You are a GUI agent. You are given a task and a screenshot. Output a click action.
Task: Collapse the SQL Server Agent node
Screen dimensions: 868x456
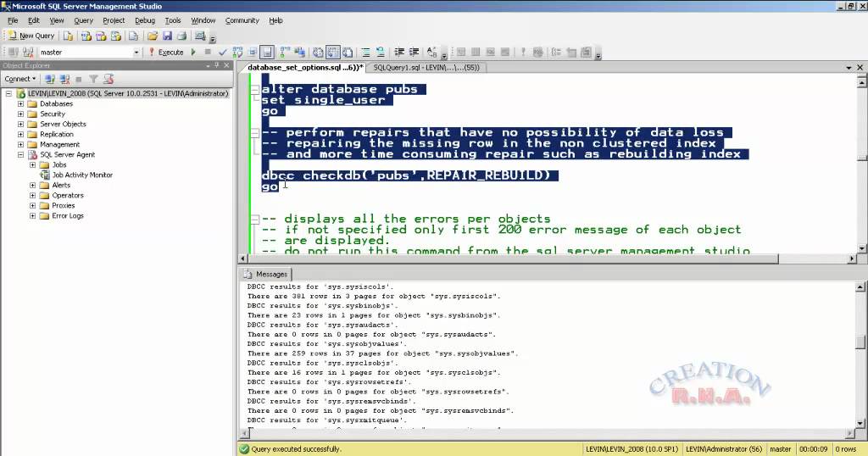point(20,155)
